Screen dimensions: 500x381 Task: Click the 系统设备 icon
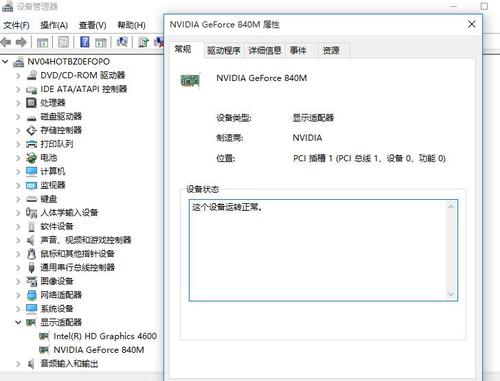pos(32,309)
